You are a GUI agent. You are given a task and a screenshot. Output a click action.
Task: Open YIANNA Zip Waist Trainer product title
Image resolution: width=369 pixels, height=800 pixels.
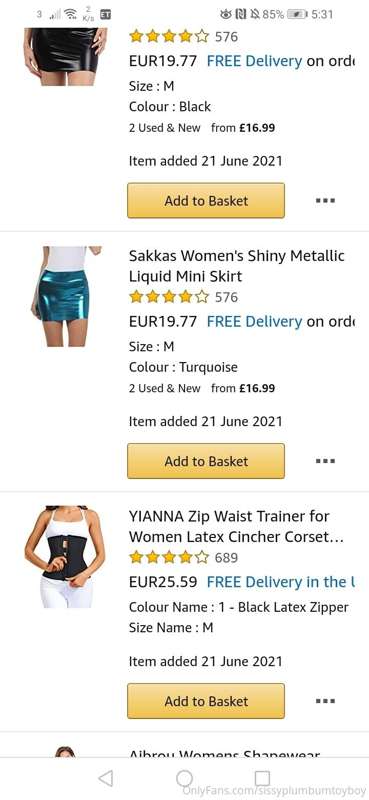[236, 527]
